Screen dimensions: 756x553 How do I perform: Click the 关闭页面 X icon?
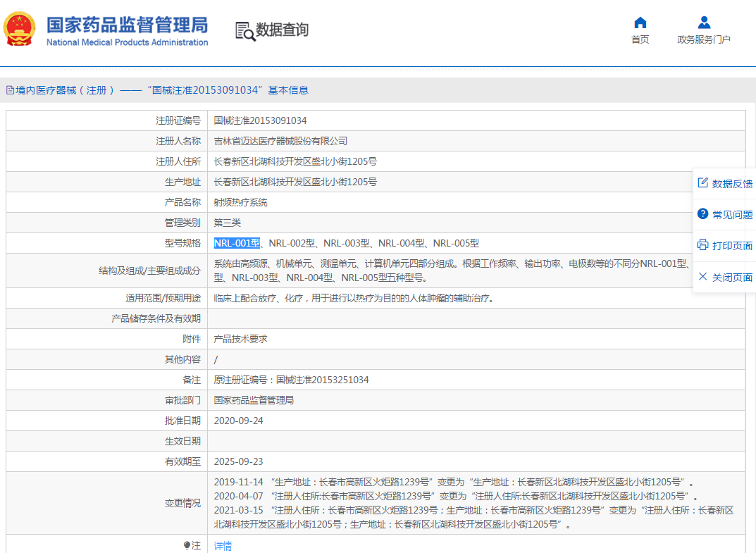click(703, 276)
